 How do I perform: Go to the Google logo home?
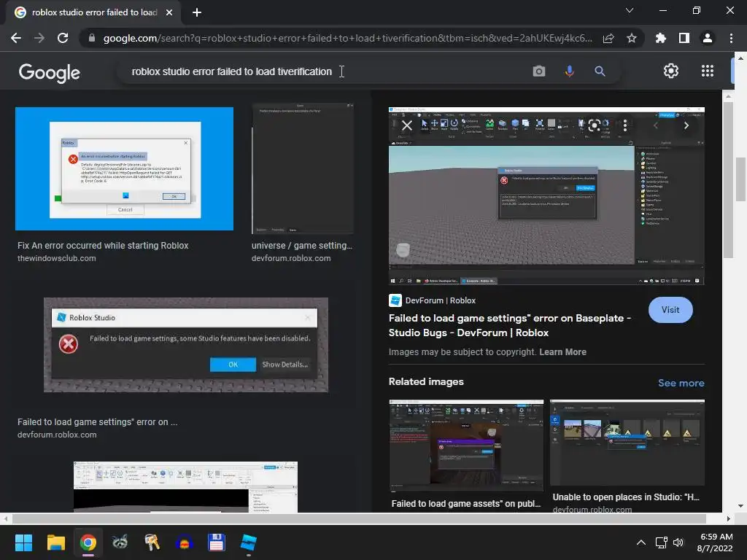coord(50,72)
